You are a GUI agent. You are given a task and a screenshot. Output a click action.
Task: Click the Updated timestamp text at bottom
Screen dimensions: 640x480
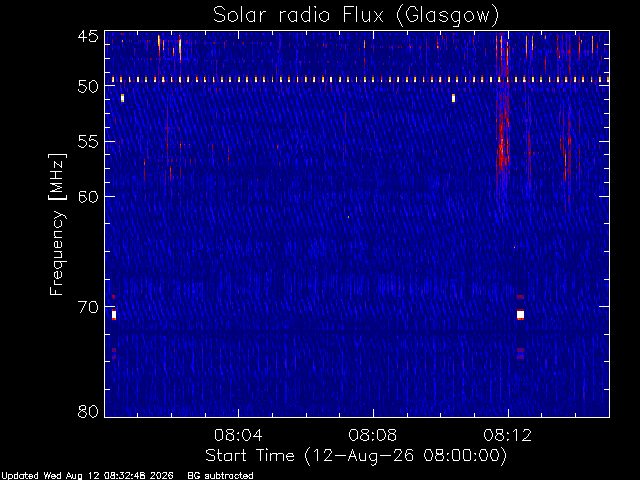pyautogui.click(x=87, y=476)
